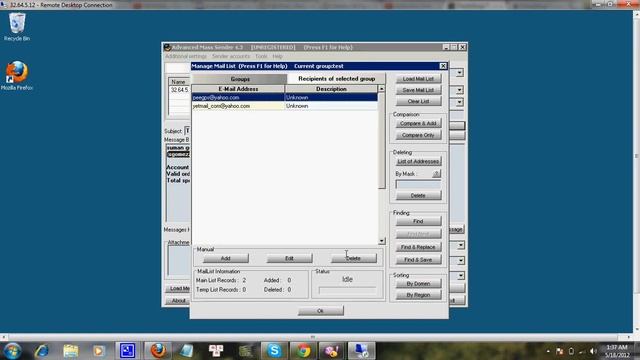Select the Remote Desktop Connection taskbar icon
Screen dimensions: 640x360
(361, 351)
